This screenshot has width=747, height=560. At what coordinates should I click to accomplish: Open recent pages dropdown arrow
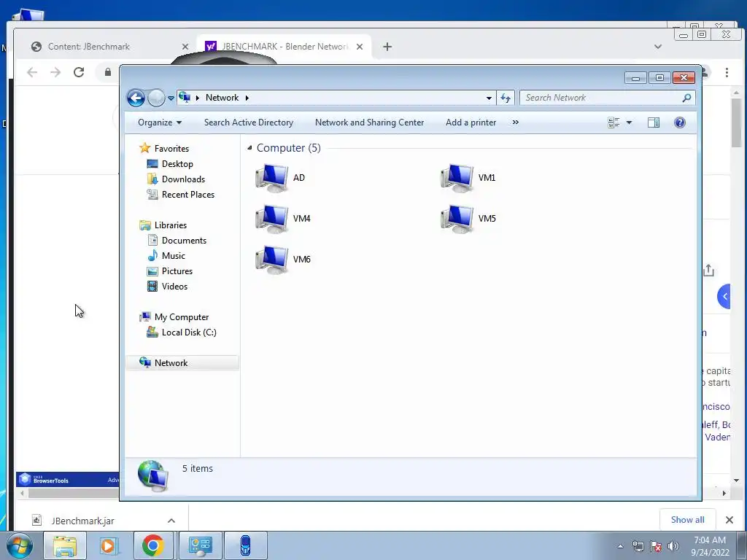(x=171, y=98)
